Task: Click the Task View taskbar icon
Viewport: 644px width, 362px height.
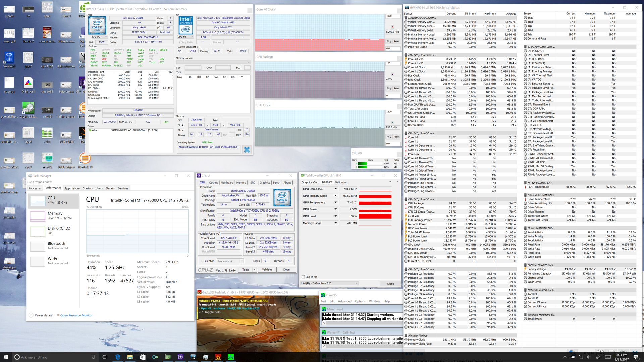Action: (x=104, y=357)
